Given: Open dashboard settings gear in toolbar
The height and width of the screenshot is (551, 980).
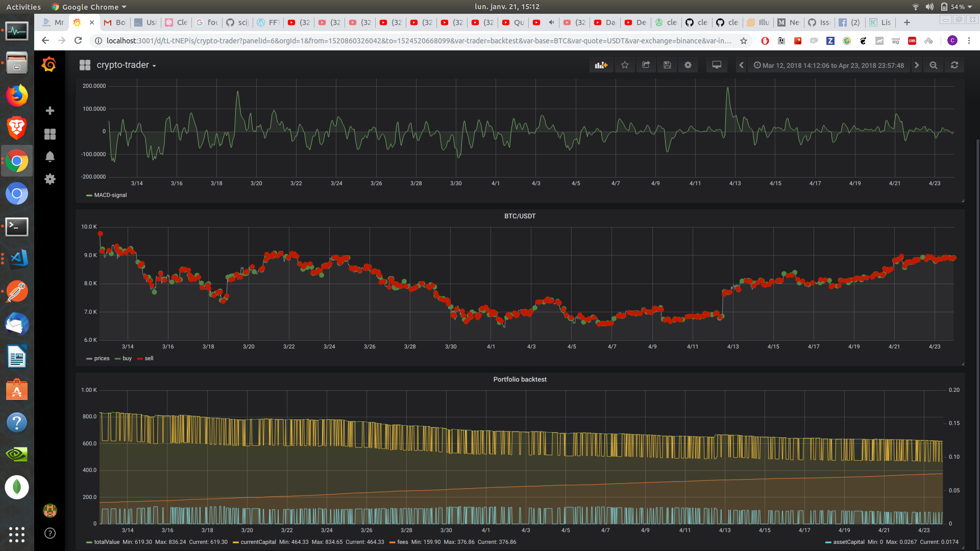Looking at the screenshot, I should pos(688,65).
